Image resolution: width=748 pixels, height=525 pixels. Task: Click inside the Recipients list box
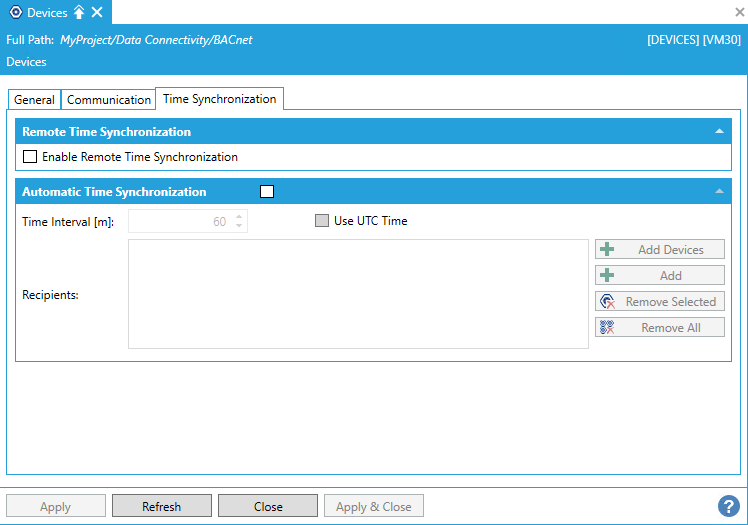click(358, 294)
